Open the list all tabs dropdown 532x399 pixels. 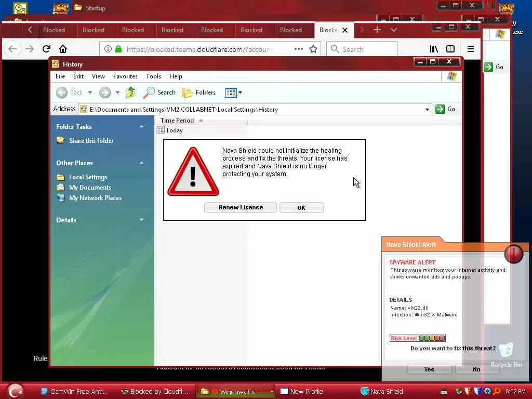394,30
